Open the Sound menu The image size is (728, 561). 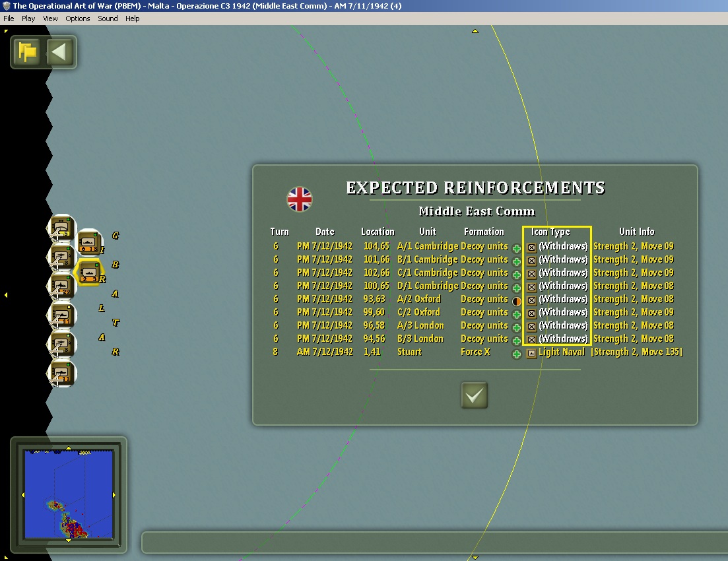[x=108, y=18]
